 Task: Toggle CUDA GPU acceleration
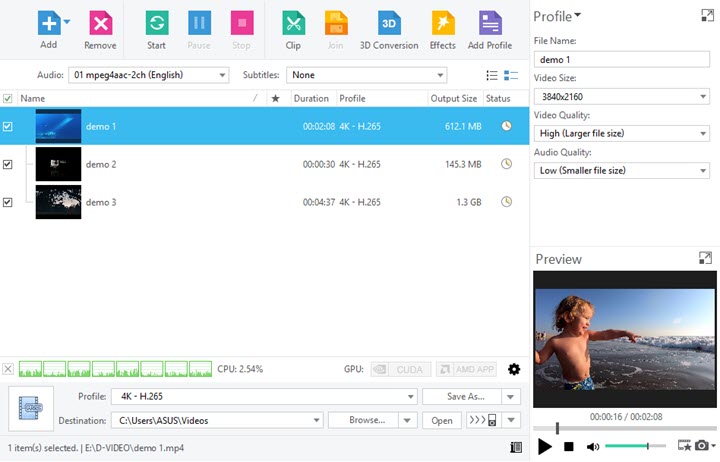[401, 369]
